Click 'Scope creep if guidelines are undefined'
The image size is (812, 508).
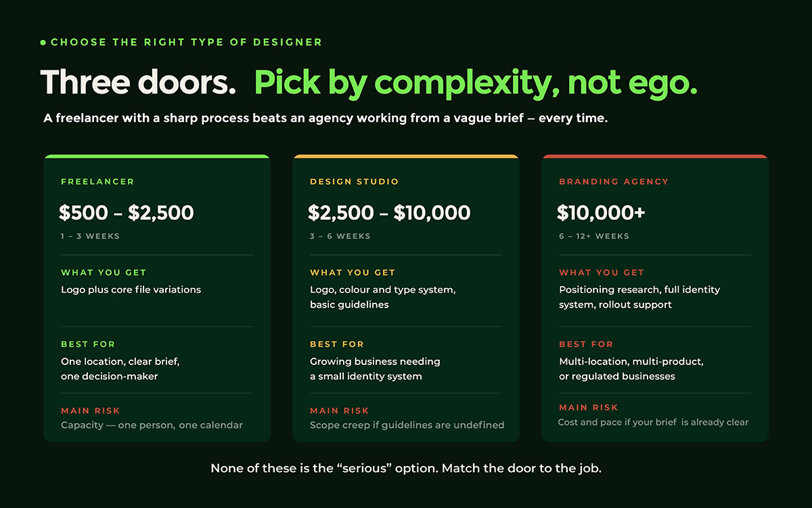407,425
